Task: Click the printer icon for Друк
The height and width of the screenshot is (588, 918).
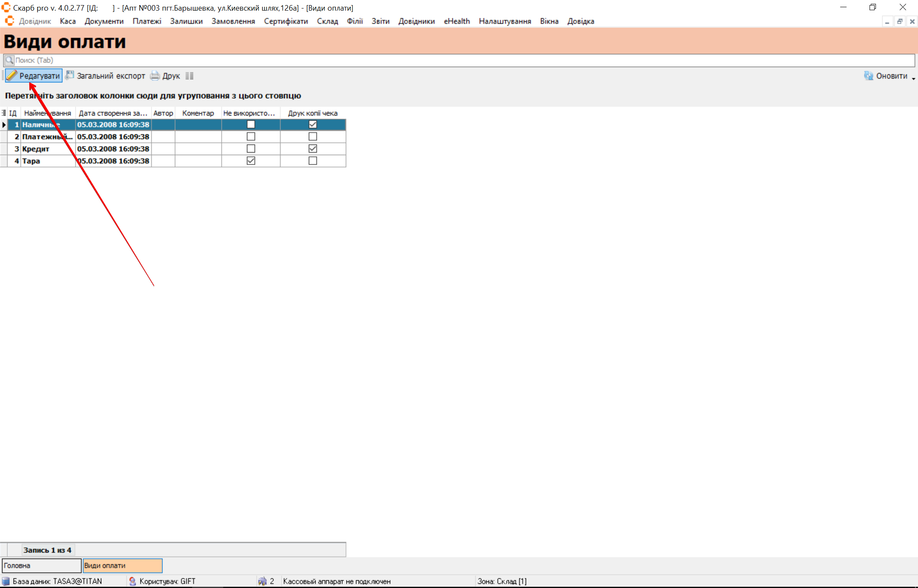Action: pyautogui.click(x=155, y=76)
